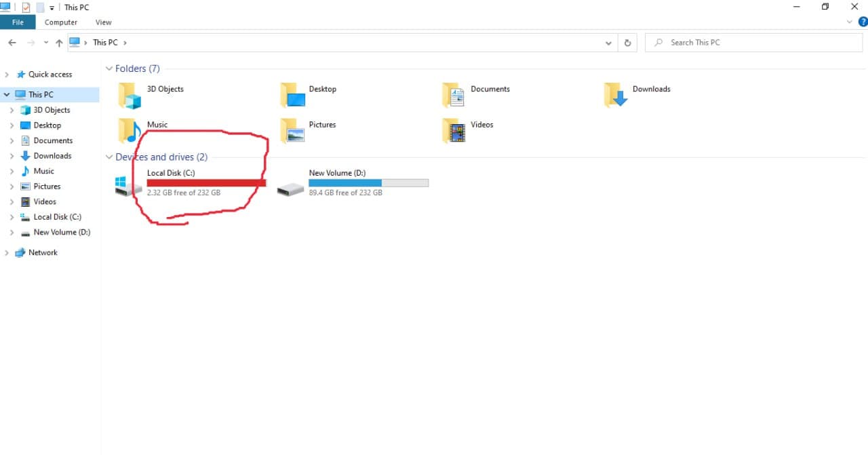Select the Videos folder in the main pane
868x455 pixels.
[468, 130]
